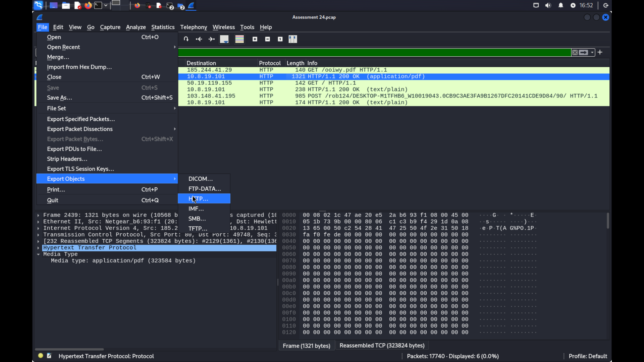
Task: Select the colorize packet list icon
Action: coord(239,39)
